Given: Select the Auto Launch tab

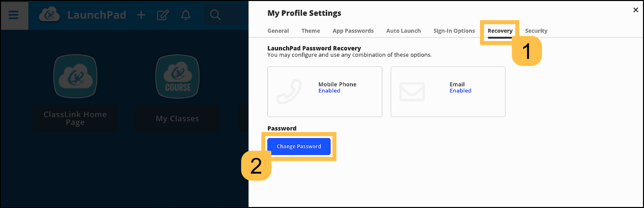Looking at the screenshot, I should coord(403,31).
